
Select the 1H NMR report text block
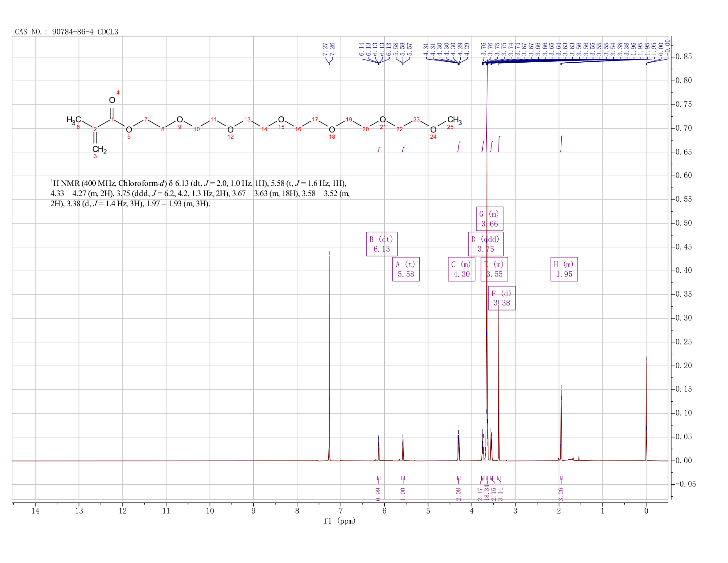pos(200,193)
